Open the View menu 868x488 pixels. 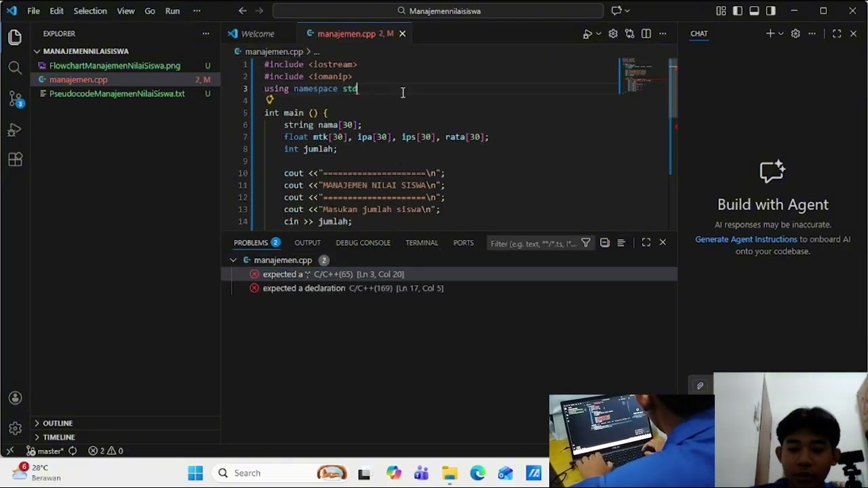(125, 11)
